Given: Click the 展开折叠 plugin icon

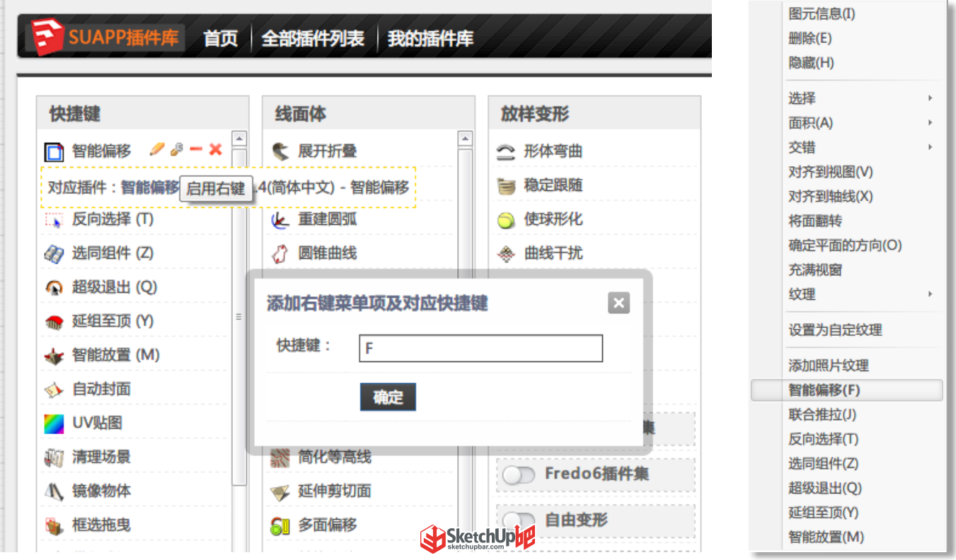Looking at the screenshot, I should [x=281, y=151].
